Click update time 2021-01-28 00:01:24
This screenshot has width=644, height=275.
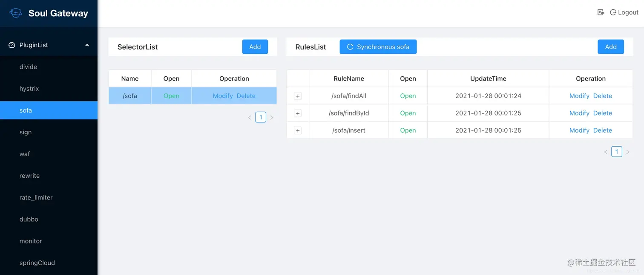click(488, 96)
